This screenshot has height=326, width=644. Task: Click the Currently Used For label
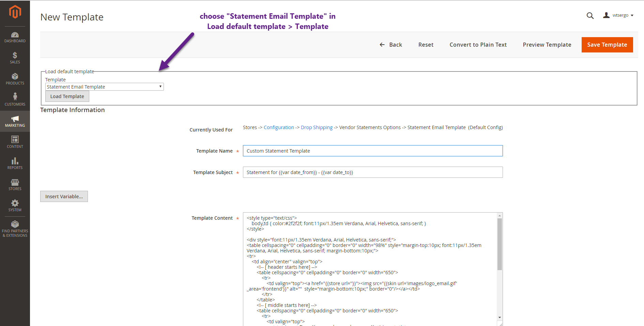coord(211,130)
